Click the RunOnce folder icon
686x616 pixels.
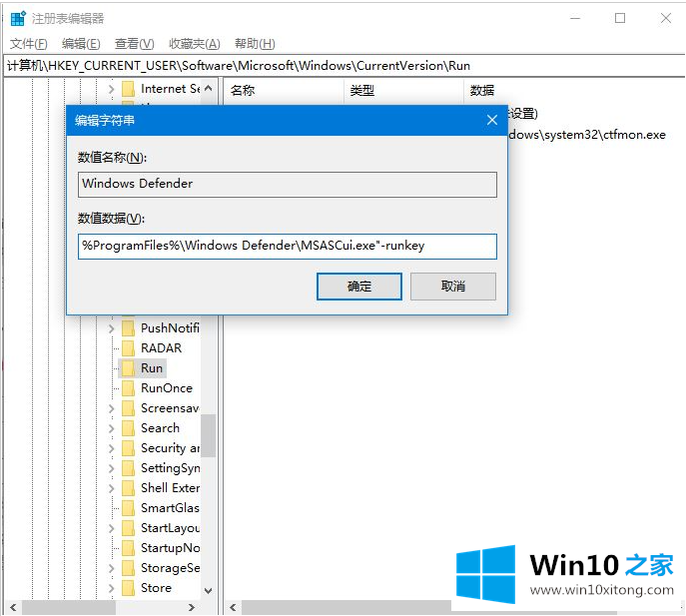(x=128, y=388)
